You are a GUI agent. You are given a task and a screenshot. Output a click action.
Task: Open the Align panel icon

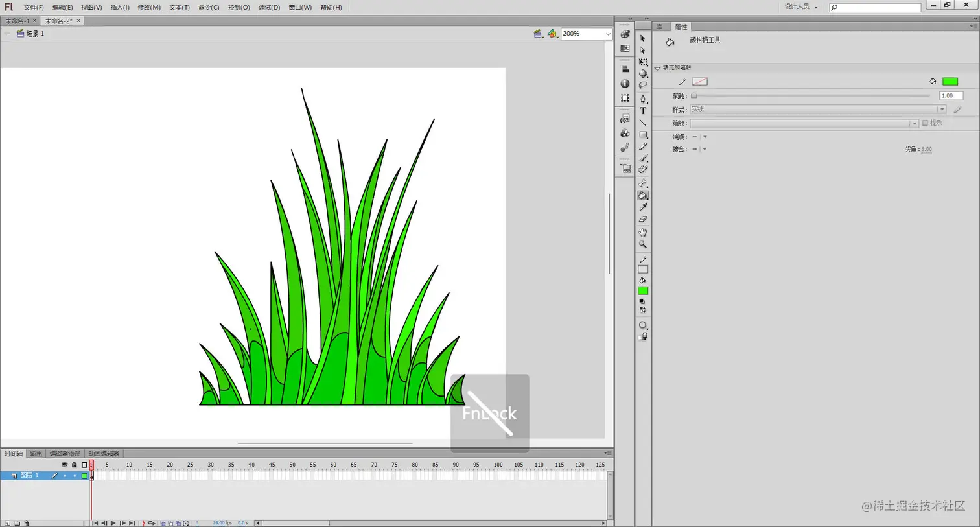coord(625,69)
